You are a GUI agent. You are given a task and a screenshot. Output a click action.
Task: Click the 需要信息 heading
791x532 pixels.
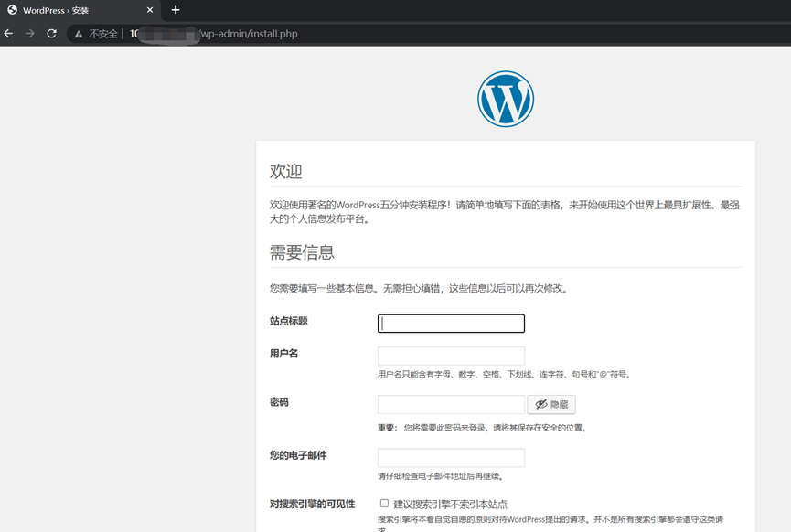point(302,252)
